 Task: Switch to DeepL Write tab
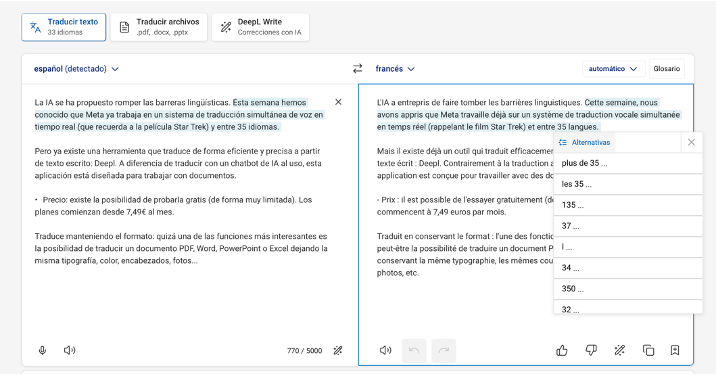coord(260,27)
